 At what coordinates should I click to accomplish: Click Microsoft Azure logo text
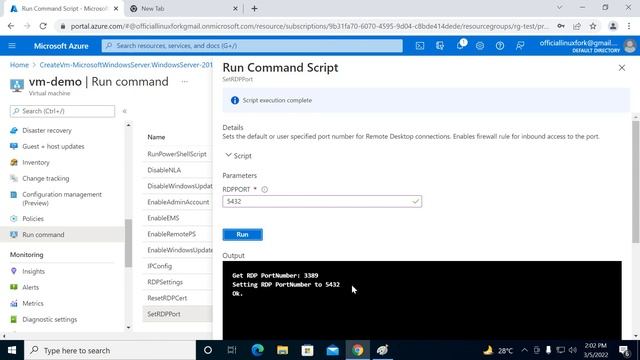point(61,46)
